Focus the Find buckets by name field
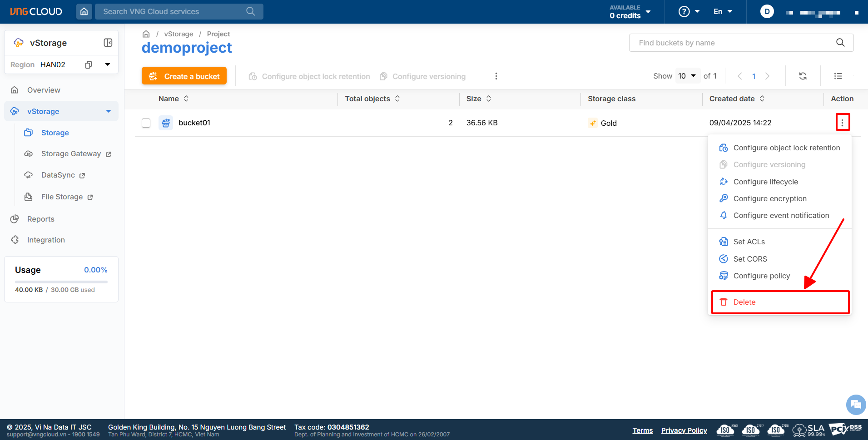The height and width of the screenshot is (440, 868). point(734,43)
